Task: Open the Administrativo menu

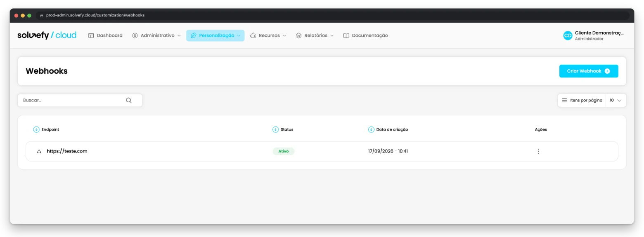Action: click(156, 35)
